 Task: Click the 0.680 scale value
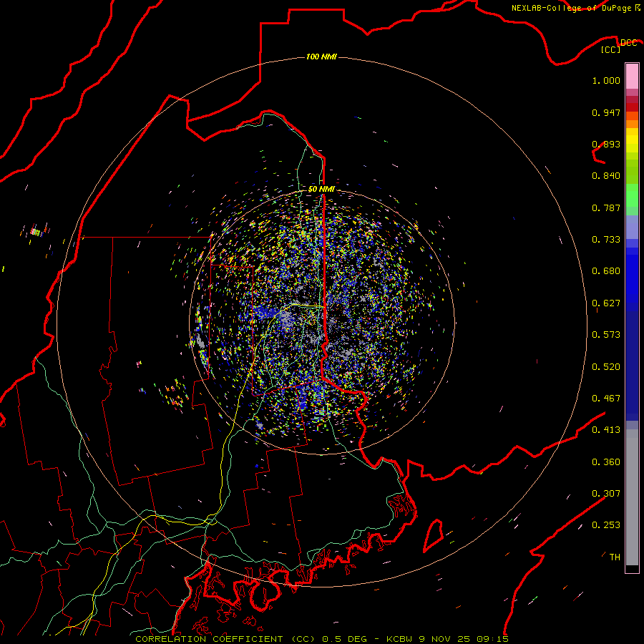pos(606,271)
